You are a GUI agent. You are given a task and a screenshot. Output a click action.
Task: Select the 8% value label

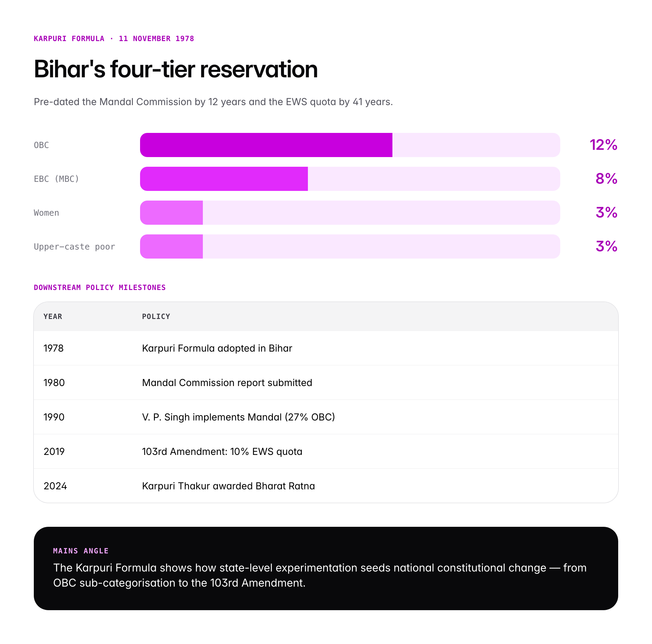[x=606, y=179]
